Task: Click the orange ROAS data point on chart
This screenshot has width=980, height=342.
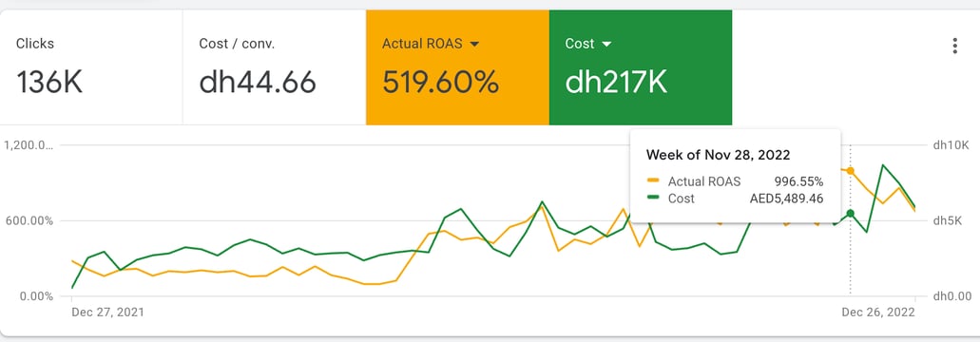Action: 850,170
